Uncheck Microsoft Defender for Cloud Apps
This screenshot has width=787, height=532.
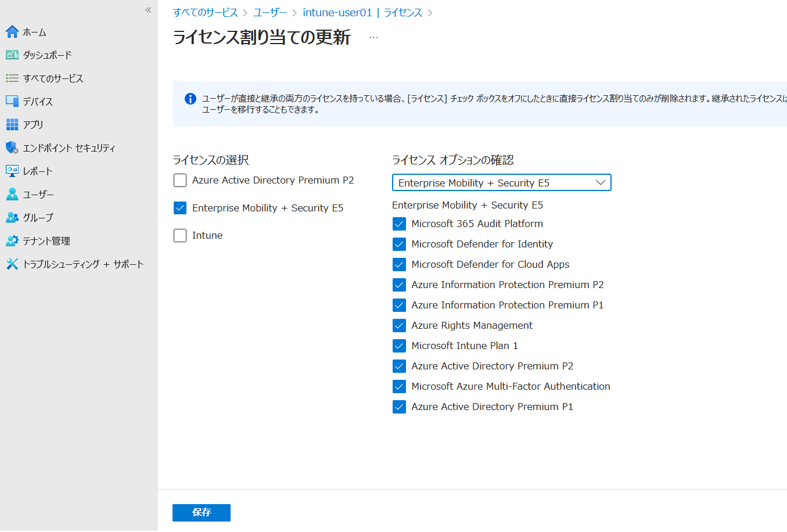click(x=399, y=264)
